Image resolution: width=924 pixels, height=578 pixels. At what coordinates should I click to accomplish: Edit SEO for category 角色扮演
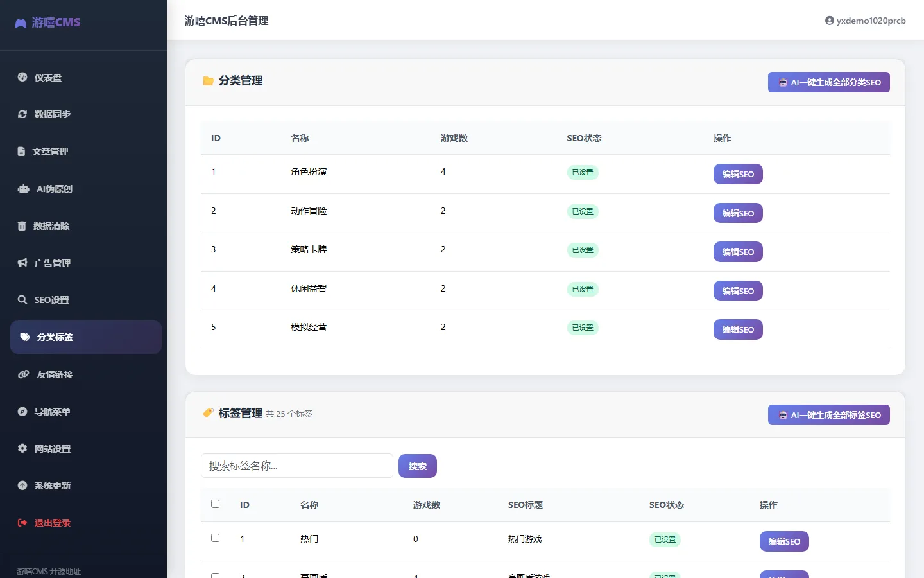tap(738, 174)
